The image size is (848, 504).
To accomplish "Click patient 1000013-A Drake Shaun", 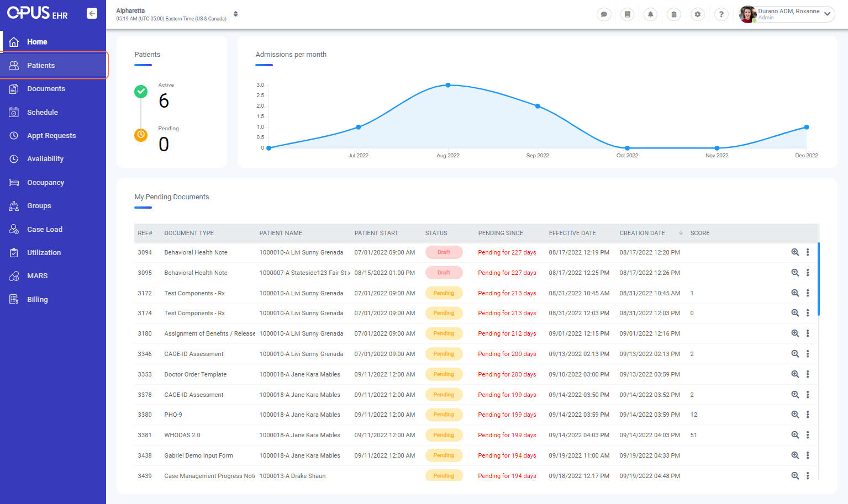I will pos(292,476).
